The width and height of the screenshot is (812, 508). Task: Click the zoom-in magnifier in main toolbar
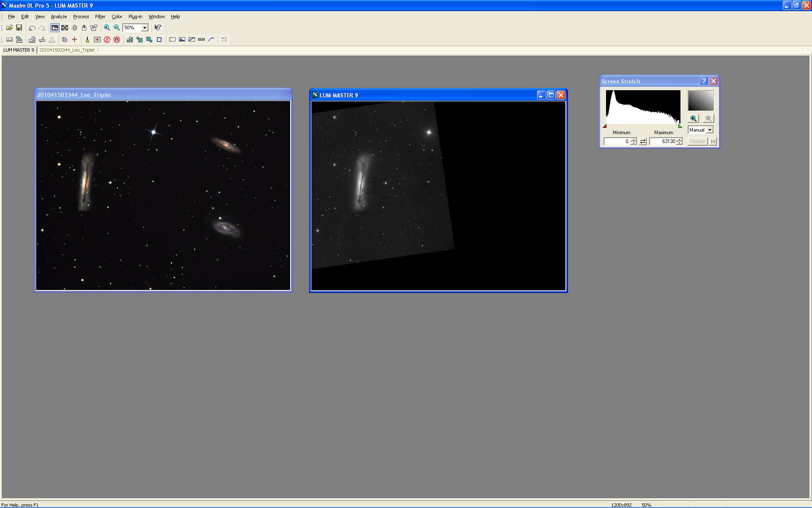pos(107,28)
